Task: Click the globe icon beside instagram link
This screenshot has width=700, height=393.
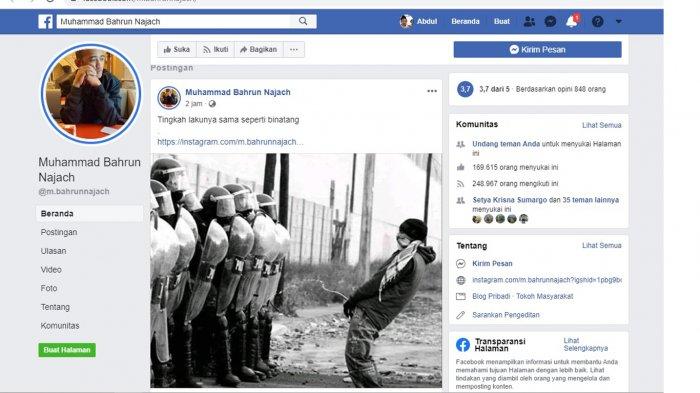Action: pos(461,280)
